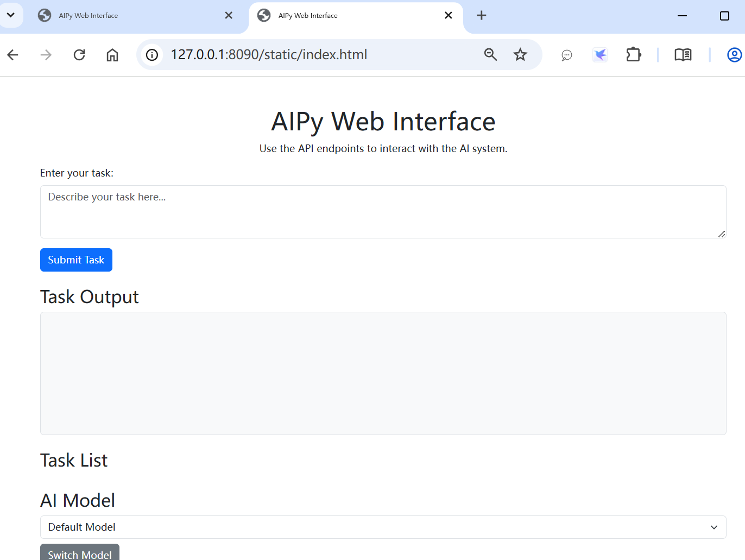
Task: Open the zoom magnifier in address bar
Action: tap(490, 55)
